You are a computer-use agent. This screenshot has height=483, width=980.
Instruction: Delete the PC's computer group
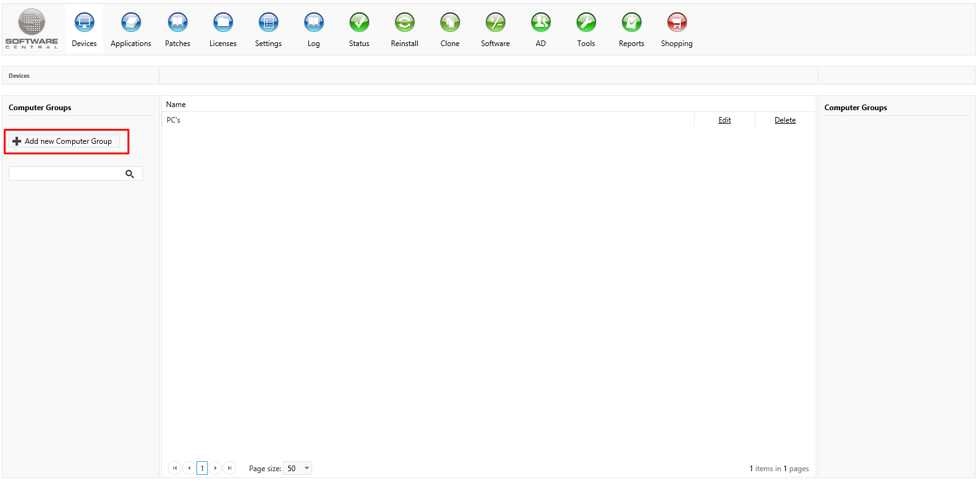click(x=785, y=120)
